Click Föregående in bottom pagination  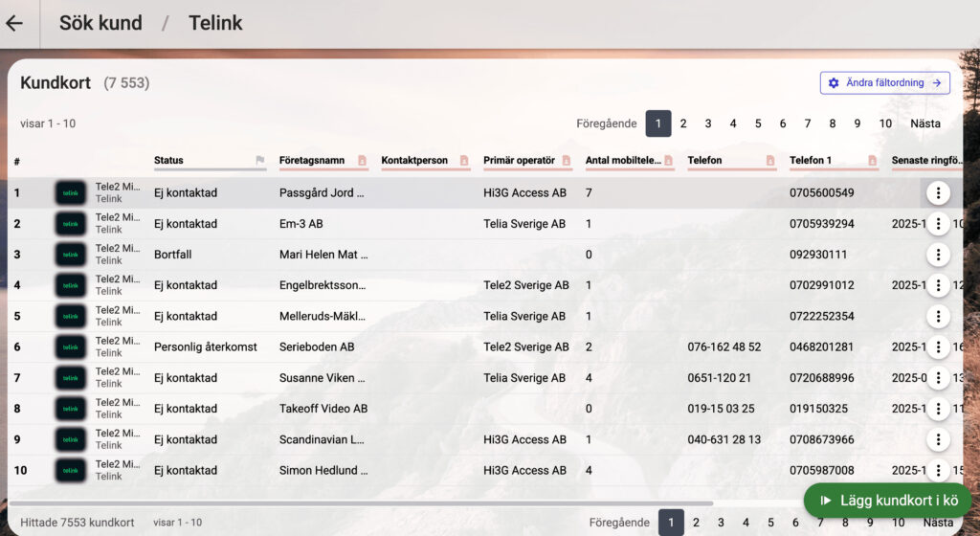619,523
